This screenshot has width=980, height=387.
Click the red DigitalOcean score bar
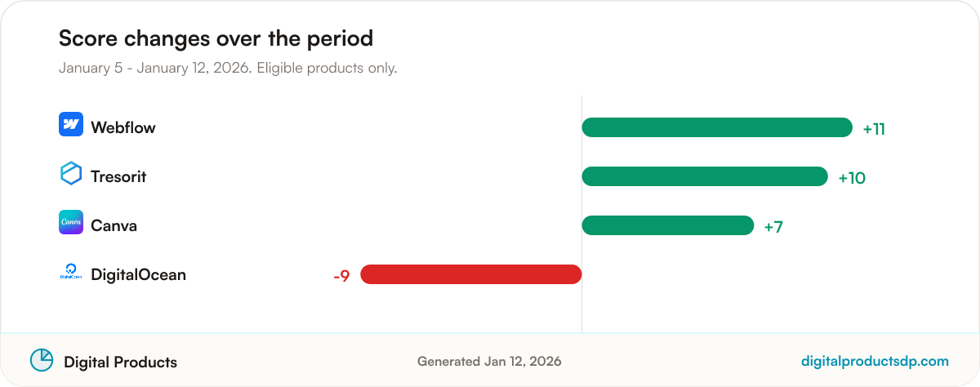pyautogui.click(x=471, y=274)
